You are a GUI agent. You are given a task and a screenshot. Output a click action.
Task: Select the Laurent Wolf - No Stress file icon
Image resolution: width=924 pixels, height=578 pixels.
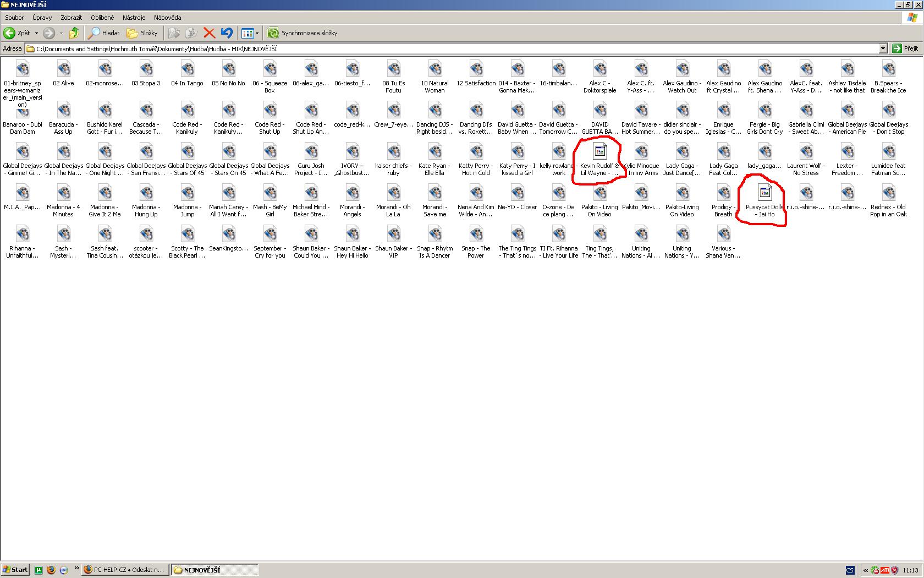point(806,151)
